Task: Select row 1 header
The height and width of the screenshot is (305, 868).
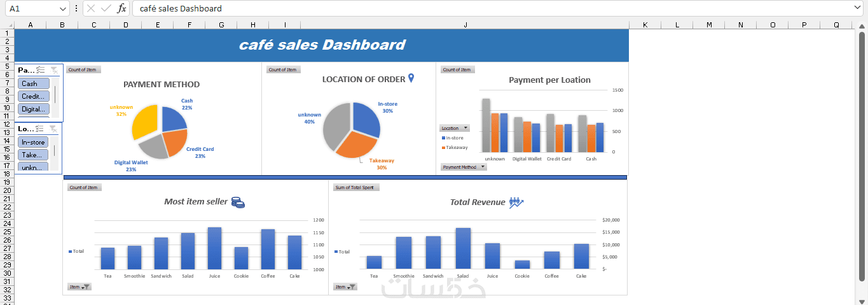Action: 7,33
